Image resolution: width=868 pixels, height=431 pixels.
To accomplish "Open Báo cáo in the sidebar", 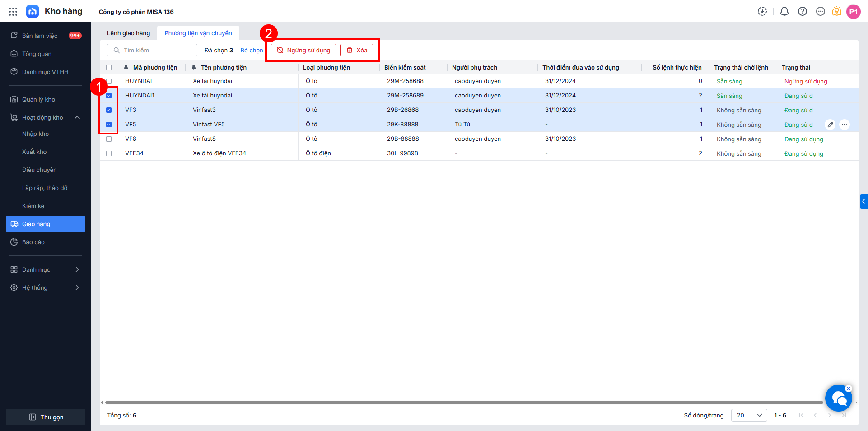I will (33, 242).
